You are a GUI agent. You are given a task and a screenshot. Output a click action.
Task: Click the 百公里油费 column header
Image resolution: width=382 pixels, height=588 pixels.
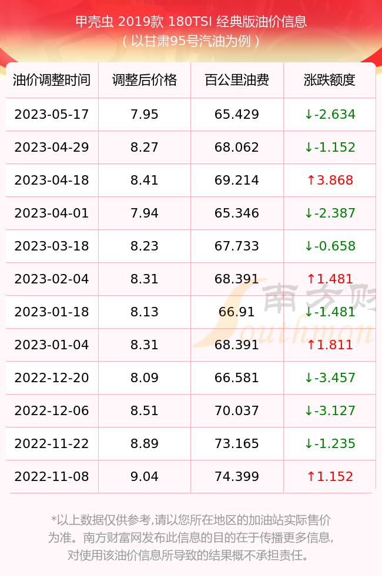coord(237,80)
